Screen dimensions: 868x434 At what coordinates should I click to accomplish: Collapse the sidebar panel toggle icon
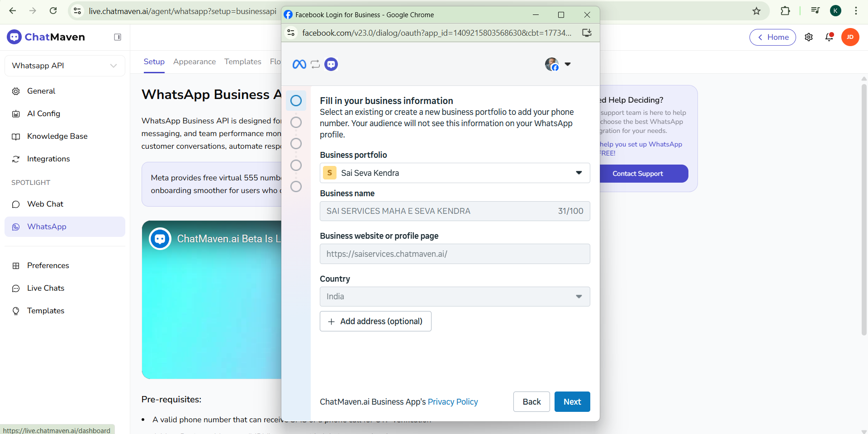(x=118, y=37)
